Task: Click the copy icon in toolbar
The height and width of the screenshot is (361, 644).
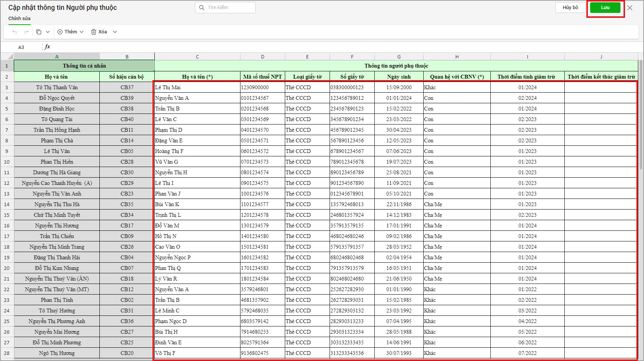Action: pyautogui.click(x=39, y=32)
